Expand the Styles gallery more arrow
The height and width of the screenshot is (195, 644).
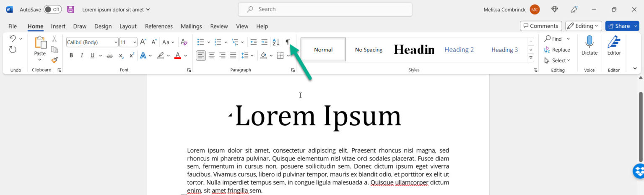coord(531,58)
